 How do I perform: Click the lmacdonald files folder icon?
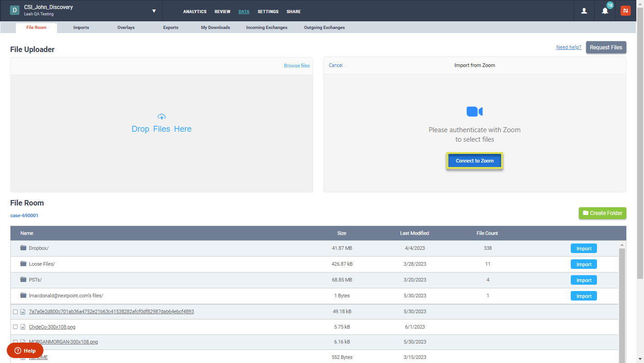click(x=24, y=296)
